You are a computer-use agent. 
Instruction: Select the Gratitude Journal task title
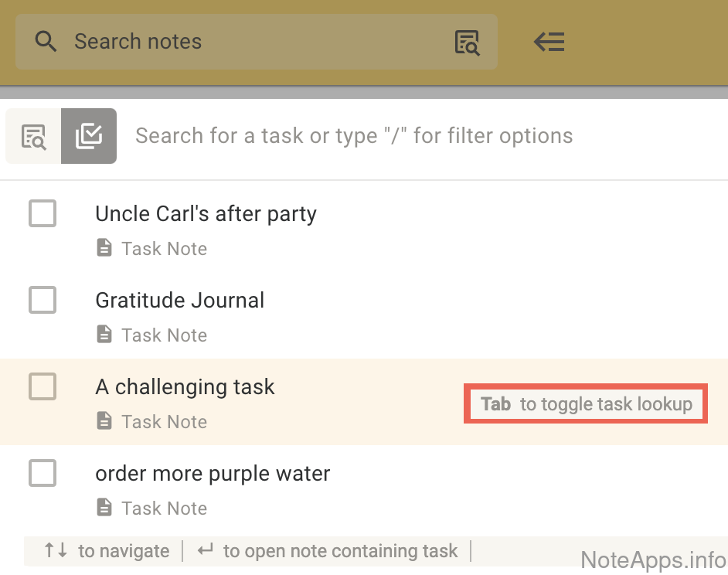coord(179,301)
